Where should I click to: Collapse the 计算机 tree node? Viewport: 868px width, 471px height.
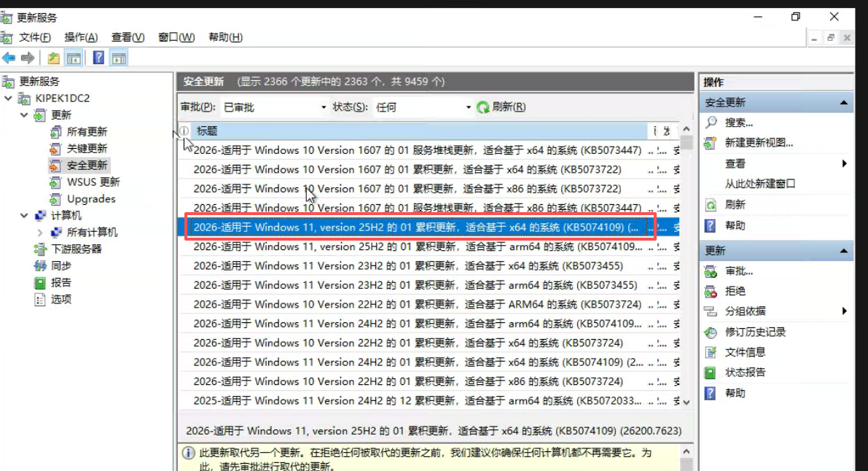(x=24, y=216)
